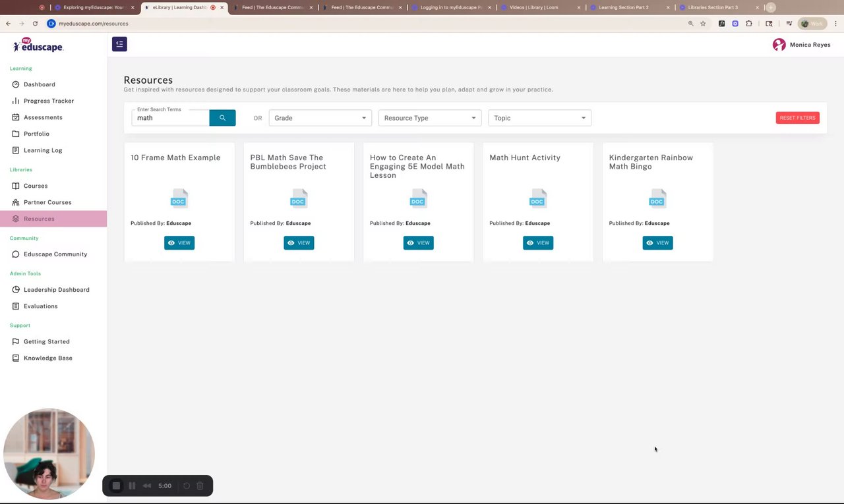This screenshot has height=504, width=844.
Task: View the 10 Frame Math Example resource
Action: click(179, 243)
